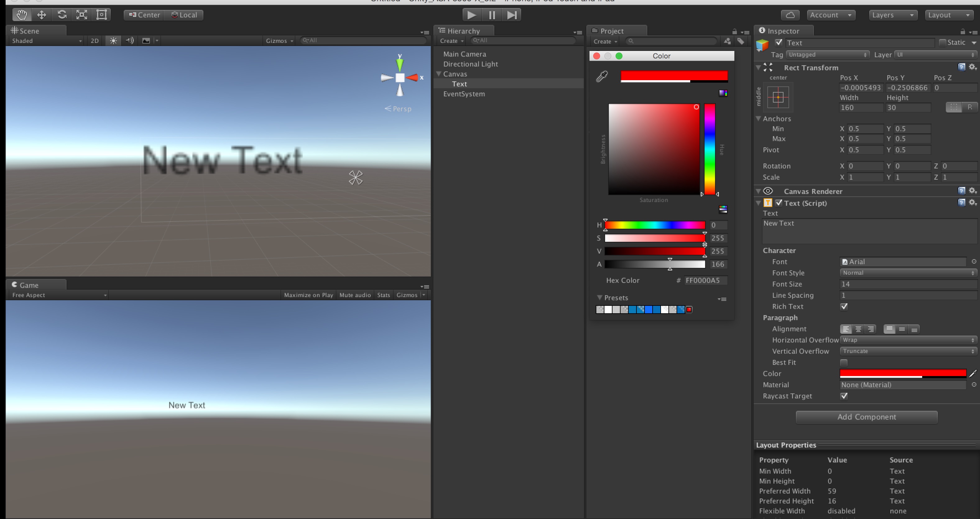Toggle the Text object active checkbox

click(x=779, y=43)
